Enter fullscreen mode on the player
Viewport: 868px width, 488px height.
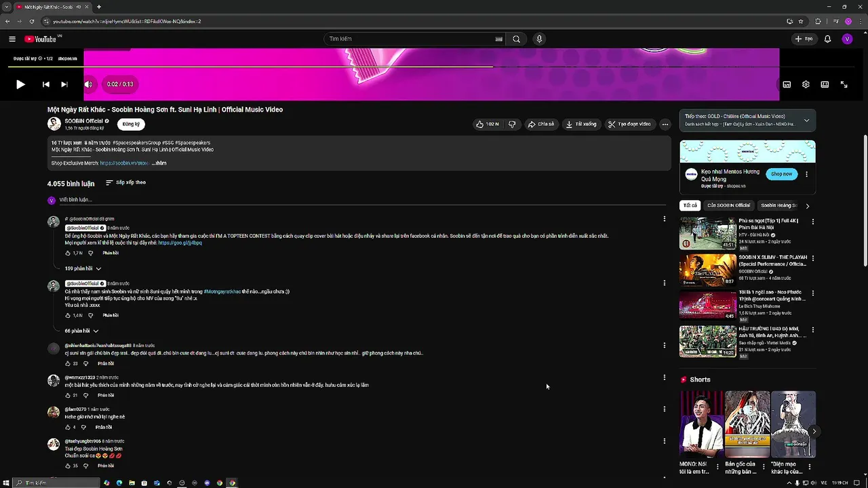click(x=844, y=84)
